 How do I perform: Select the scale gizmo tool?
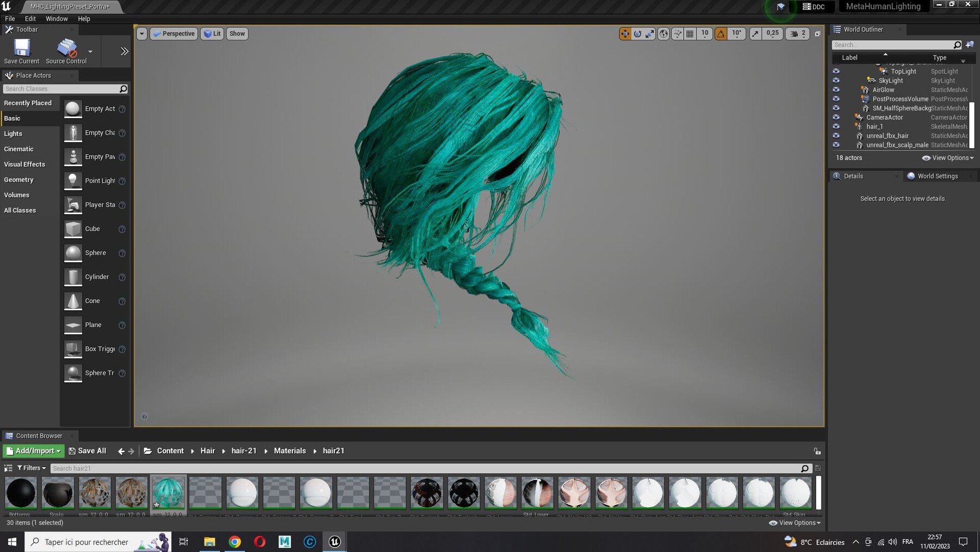pos(650,34)
